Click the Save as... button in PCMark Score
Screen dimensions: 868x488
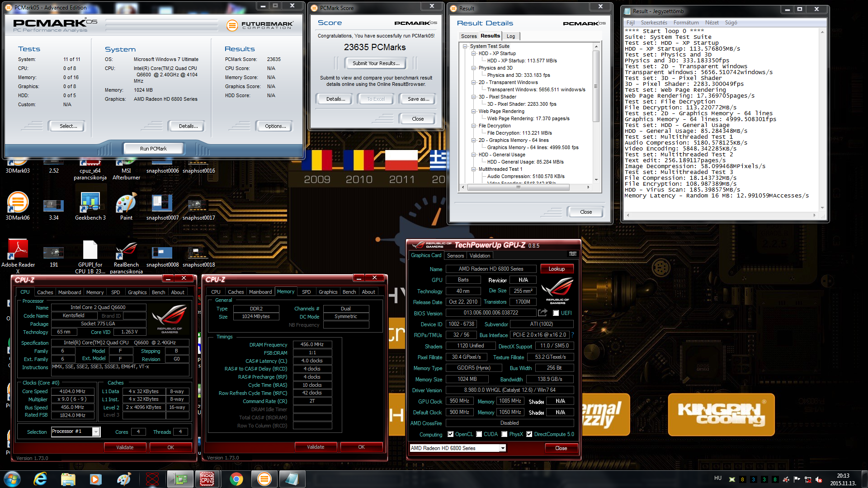[x=418, y=99]
